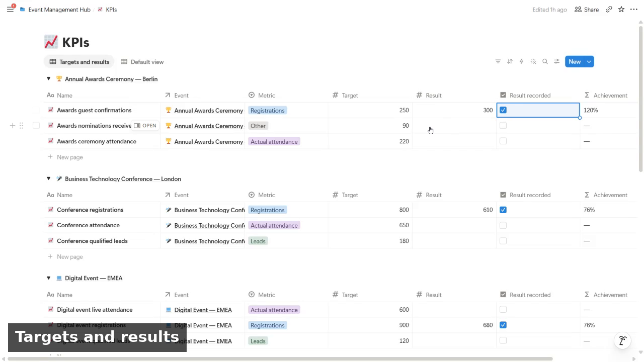644x362 pixels.
Task: Click the filter icon in the view toolbar
Action: click(x=498, y=61)
